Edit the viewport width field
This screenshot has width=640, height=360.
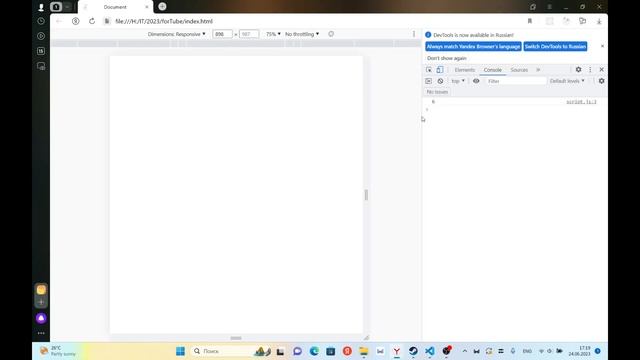pyautogui.click(x=222, y=34)
